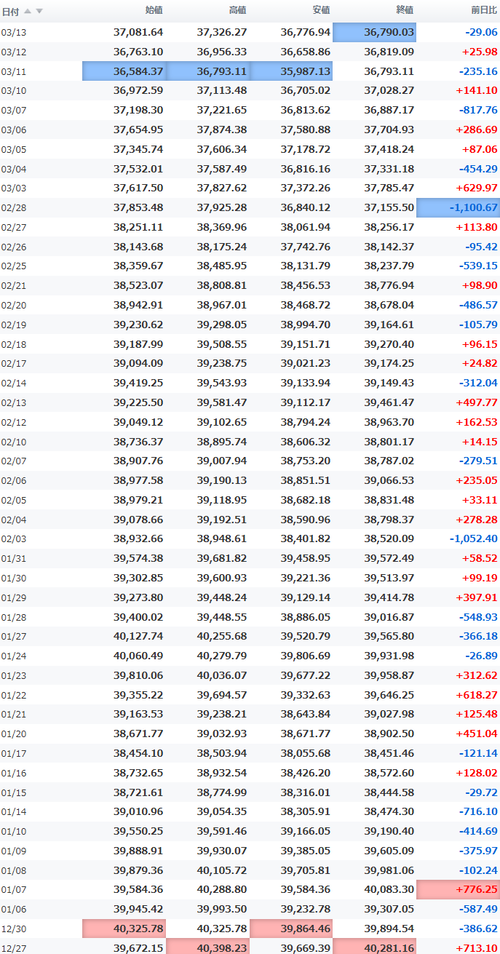Select the -29.72 change on 01/15
Image resolution: width=500 pixels, height=954 pixels.
tap(480, 792)
